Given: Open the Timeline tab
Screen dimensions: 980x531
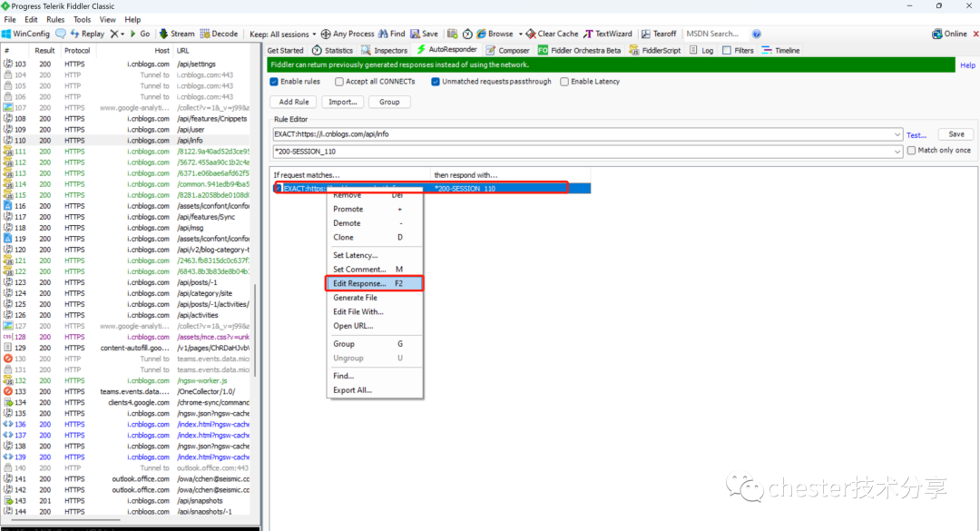Looking at the screenshot, I should coord(780,50).
